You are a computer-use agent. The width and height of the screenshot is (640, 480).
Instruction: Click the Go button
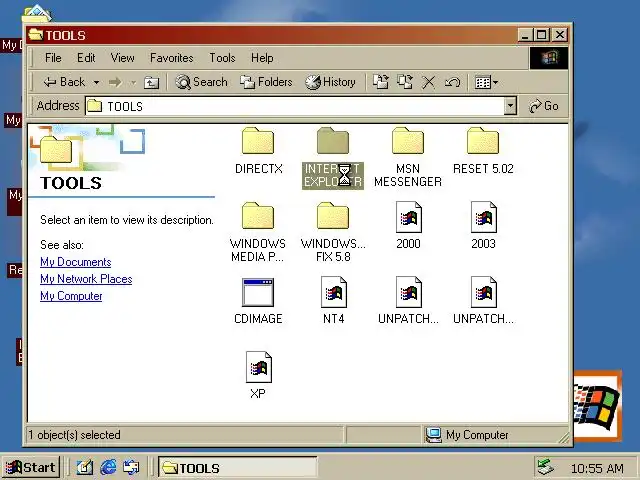coord(544,106)
